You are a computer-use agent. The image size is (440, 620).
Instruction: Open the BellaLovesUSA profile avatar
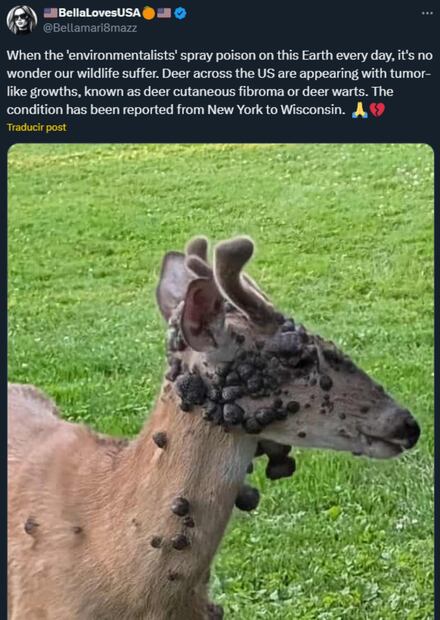pos(22,19)
